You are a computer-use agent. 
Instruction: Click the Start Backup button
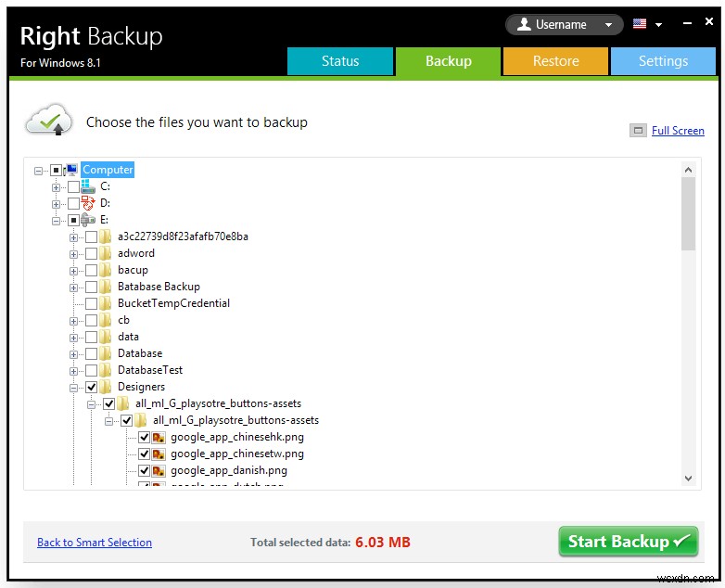(628, 542)
